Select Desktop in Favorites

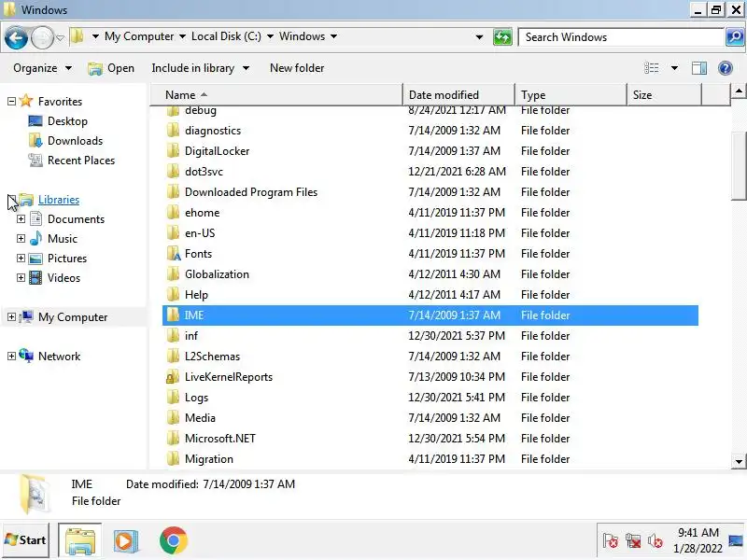coord(67,121)
